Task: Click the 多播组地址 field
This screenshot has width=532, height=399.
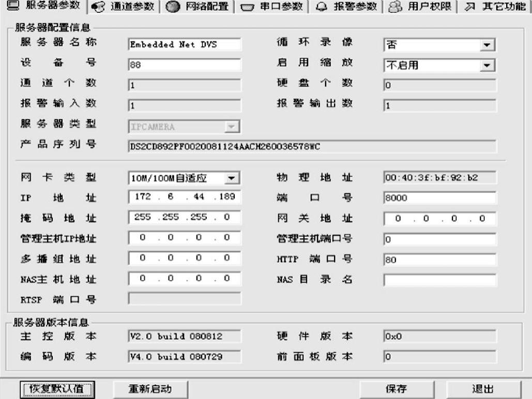Action: [x=185, y=258]
